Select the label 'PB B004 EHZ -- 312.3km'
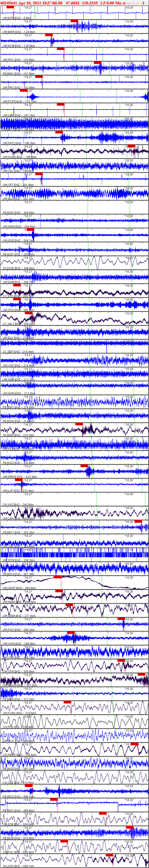The height and width of the screenshot is (868, 149). [x=19, y=699]
